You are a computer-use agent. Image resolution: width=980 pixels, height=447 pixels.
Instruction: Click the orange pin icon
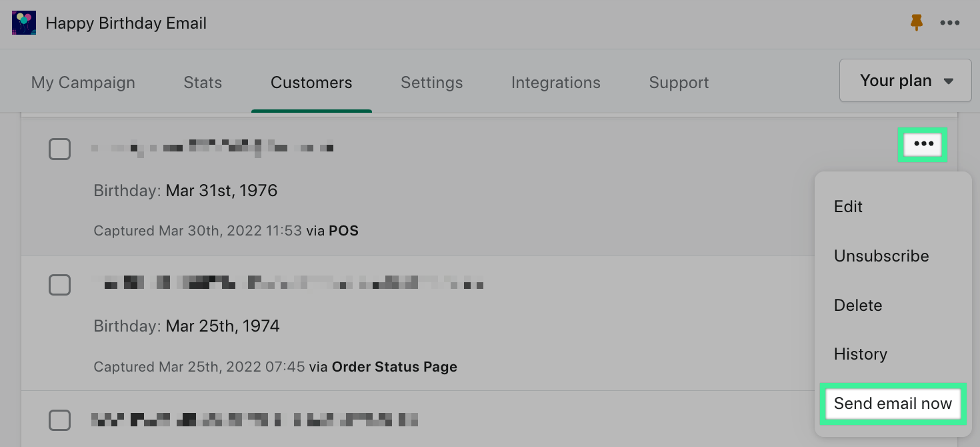point(917,23)
